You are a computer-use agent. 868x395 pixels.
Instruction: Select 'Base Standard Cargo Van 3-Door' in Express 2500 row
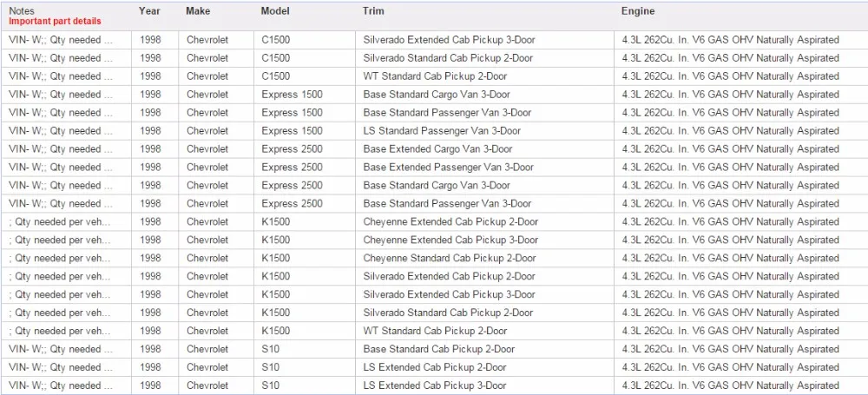(437, 186)
